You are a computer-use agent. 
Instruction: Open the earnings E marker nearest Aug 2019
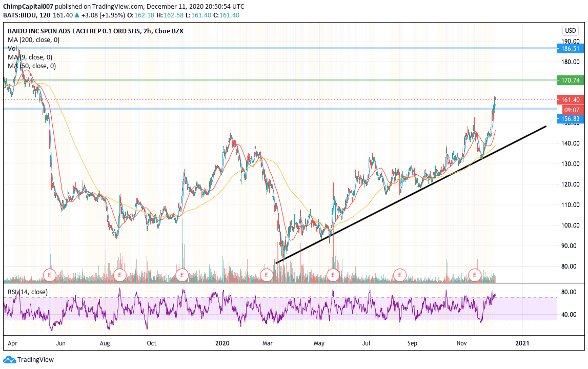(x=119, y=275)
